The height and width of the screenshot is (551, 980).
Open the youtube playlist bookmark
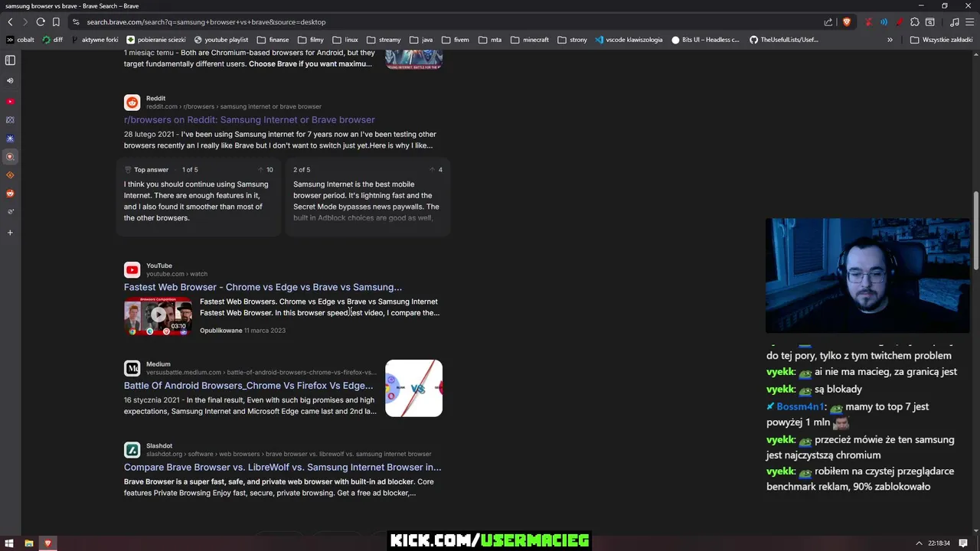(x=221, y=40)
